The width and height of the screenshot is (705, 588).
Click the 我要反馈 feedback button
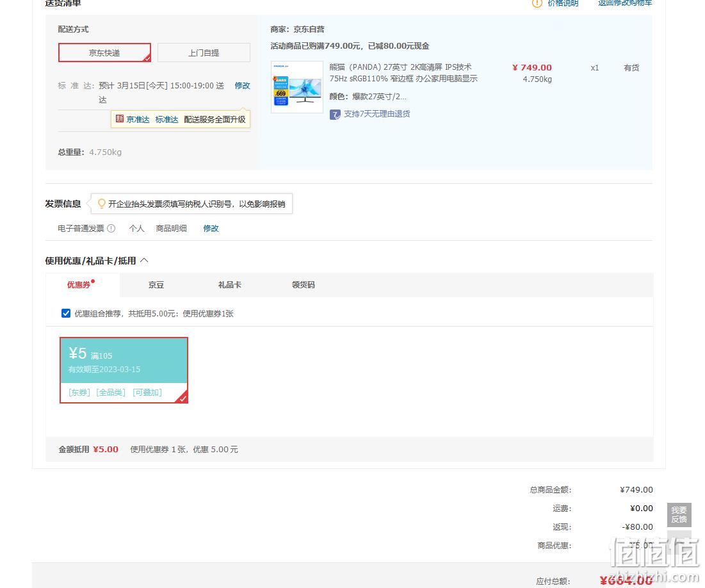(x=679, y=515)
